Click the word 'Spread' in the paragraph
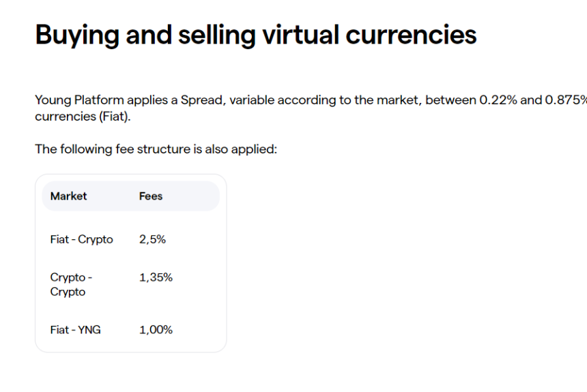The height and width of the screenshot is (392, 587). click(201, 100)
